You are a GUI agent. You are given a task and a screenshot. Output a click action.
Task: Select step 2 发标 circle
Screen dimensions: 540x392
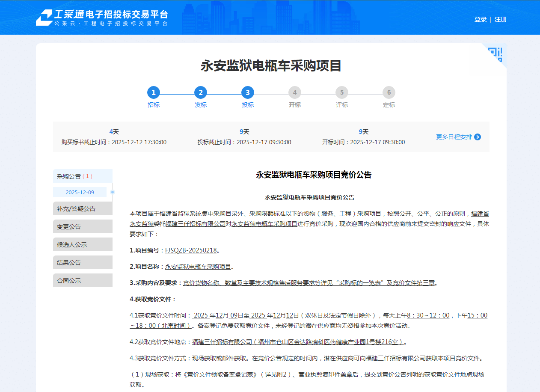click(x=201, y=92)
